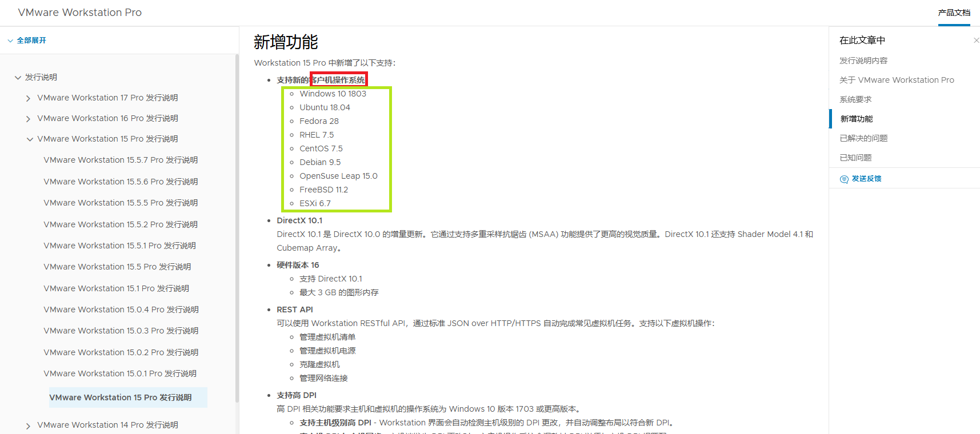
Task: Click the FreeBSD 11.2 list item
Action: pos(323,190)
